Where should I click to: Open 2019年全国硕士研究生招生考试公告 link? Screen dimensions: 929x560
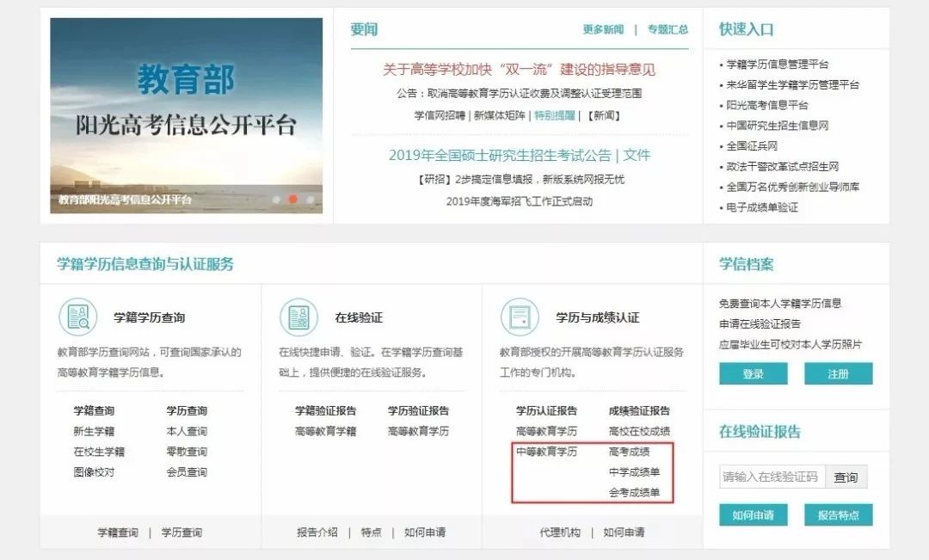500,155
